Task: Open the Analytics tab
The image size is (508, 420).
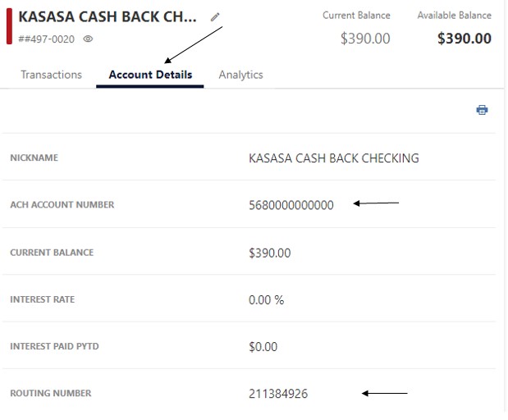Action: coord(240,75)
